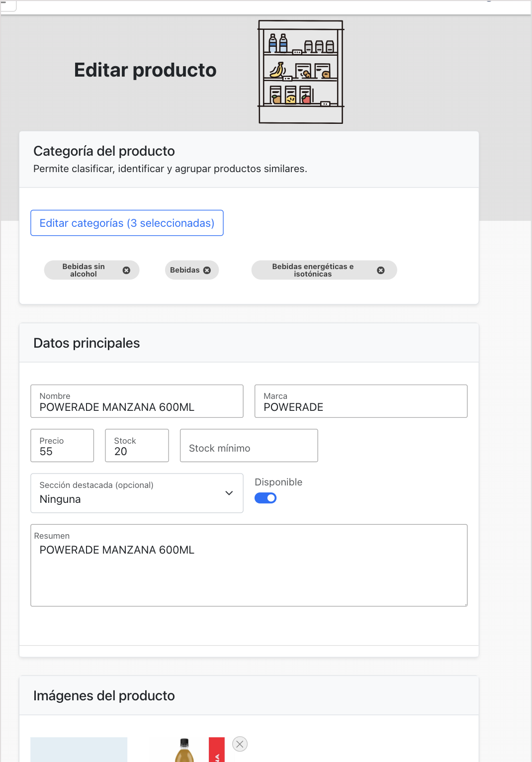Open Editar categorías selector
This screenshot has height=762, width=532.
pos(127,223)
